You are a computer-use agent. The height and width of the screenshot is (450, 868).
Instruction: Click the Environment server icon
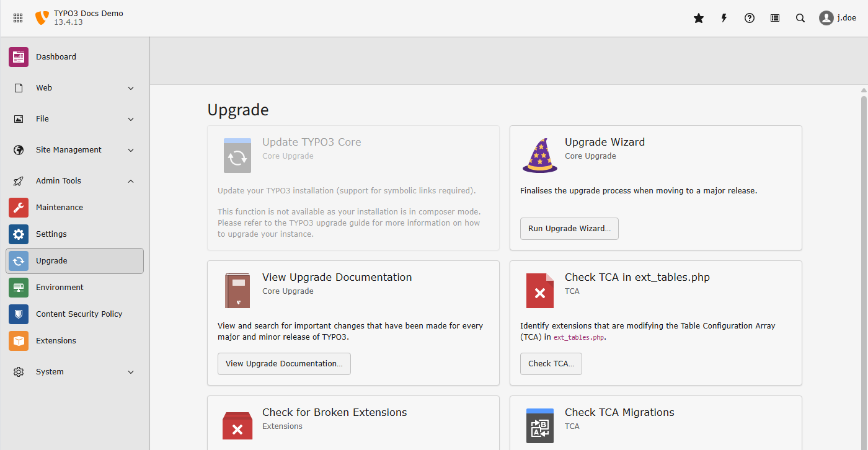[19, 288]
